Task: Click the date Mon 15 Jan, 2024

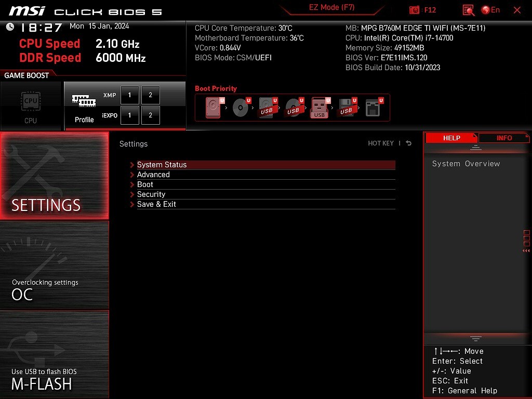Action: [x=99, y=26]
